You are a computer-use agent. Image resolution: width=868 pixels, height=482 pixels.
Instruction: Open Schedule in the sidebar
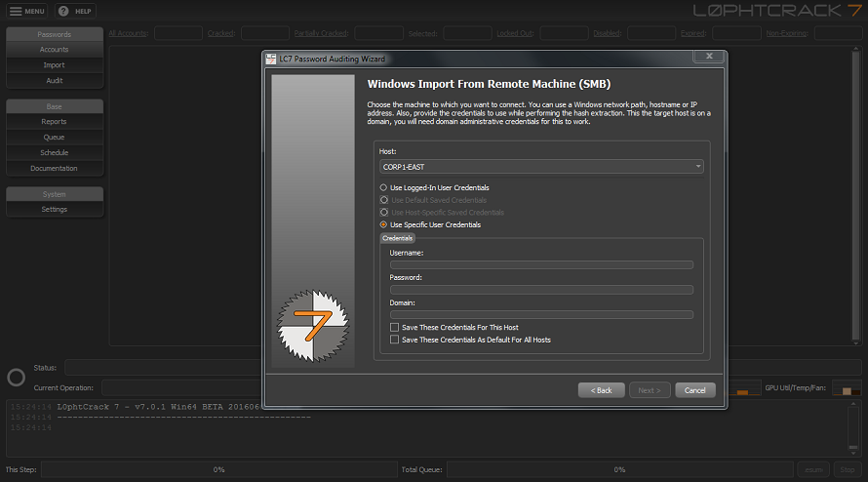(55, 152)
